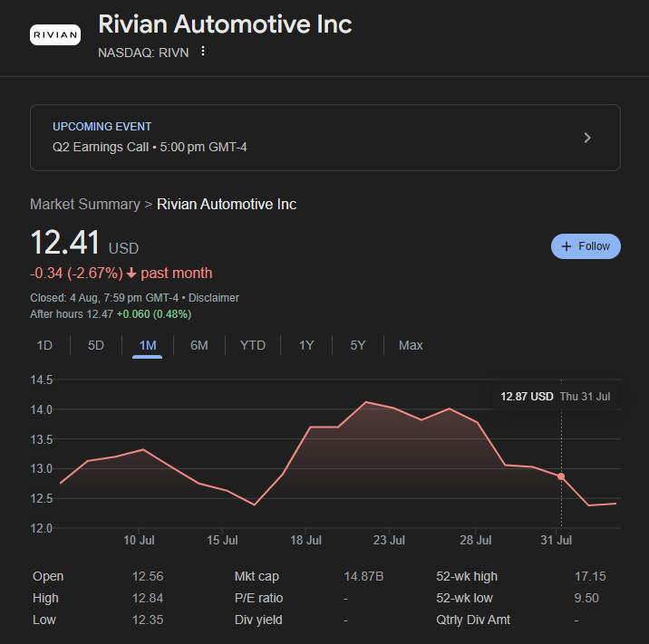The image size is (649, 644).
Task: Click the 14.5 y-axis label
Action: pos(42,380)
